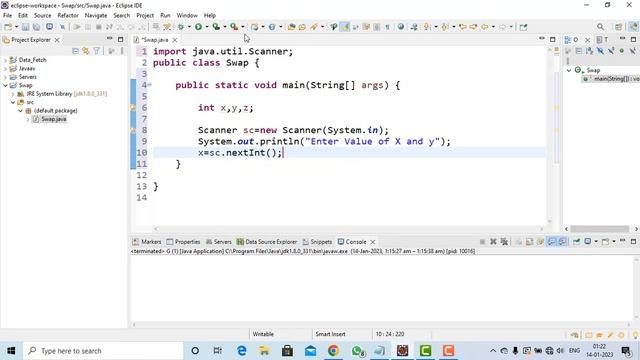
Task: Select Swap.java in Project Explorer
Action: [53, 119]
